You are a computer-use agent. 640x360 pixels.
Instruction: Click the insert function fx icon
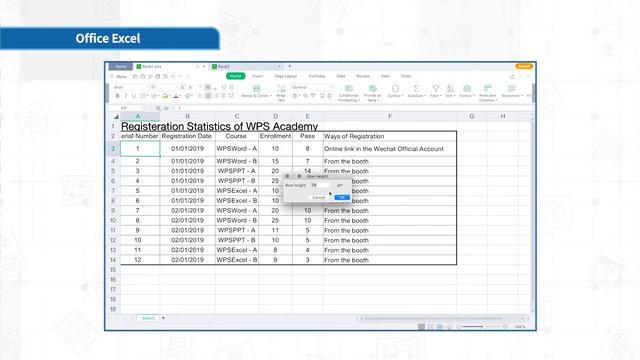coord(166,108)
